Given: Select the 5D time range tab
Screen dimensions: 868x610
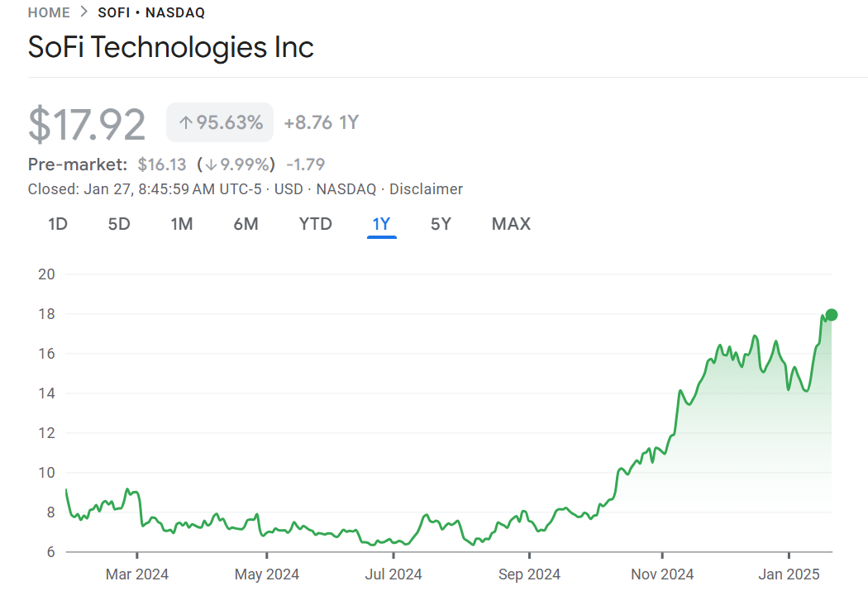Looking at the screenshot, I should pos(119,224).
